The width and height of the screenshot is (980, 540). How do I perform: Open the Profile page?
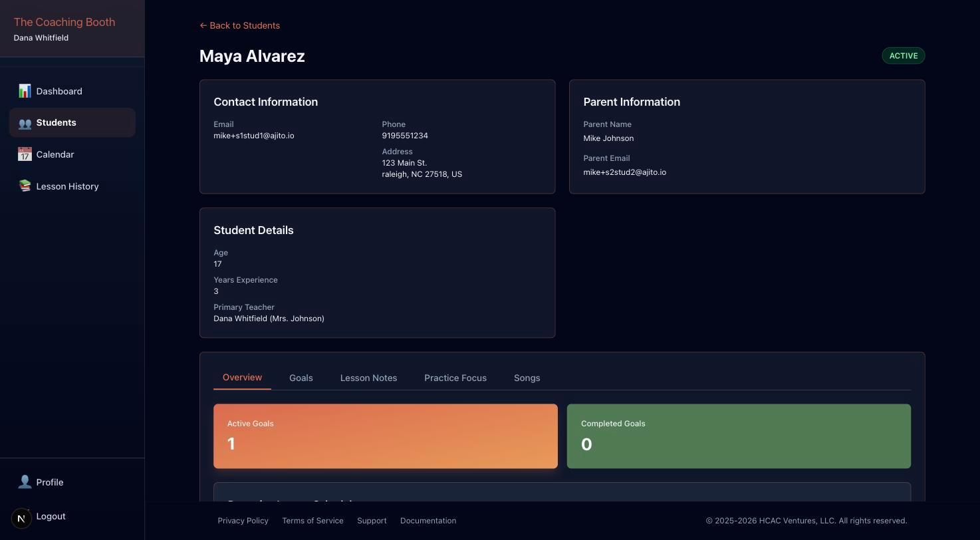pyautogui.click(x=72, y=482)
